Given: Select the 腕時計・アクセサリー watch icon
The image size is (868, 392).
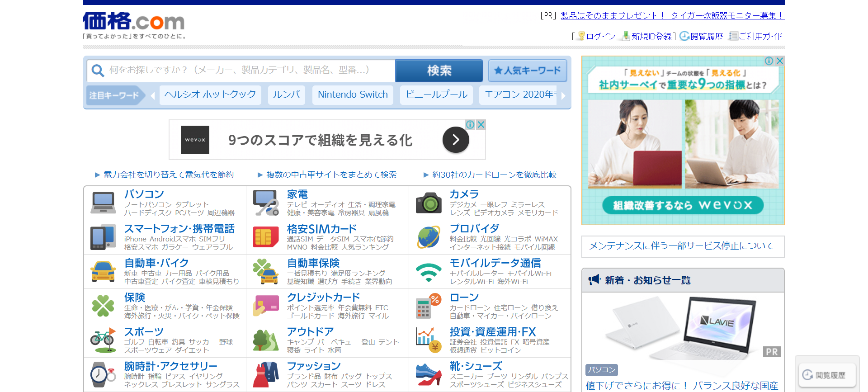Looking at the screenshot, I should (103, 374).
